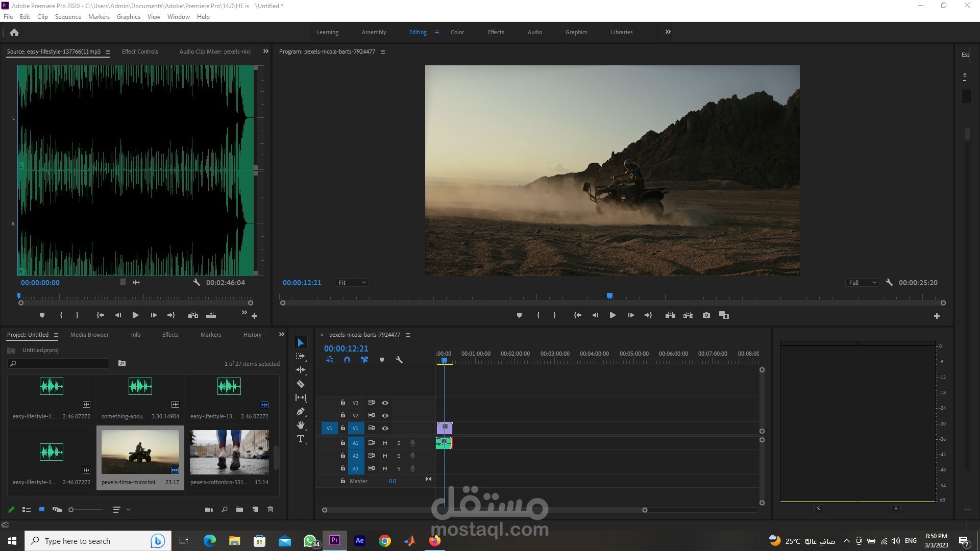The image size is (980, 551).
Task: Switch to the Color workspace
Action: tap(457, 32)
